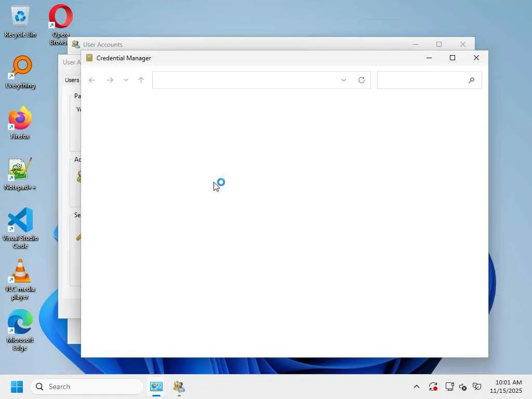Select the Users tab in User Accounts
This screenshot has width=532, height=399.
tap(72, 80)
